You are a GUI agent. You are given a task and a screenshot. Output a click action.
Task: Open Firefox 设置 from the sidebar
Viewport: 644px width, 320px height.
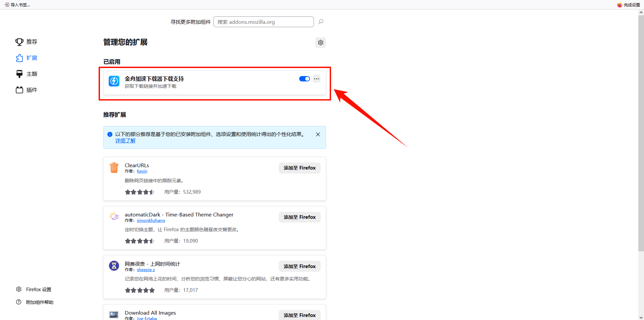(34, 290)
